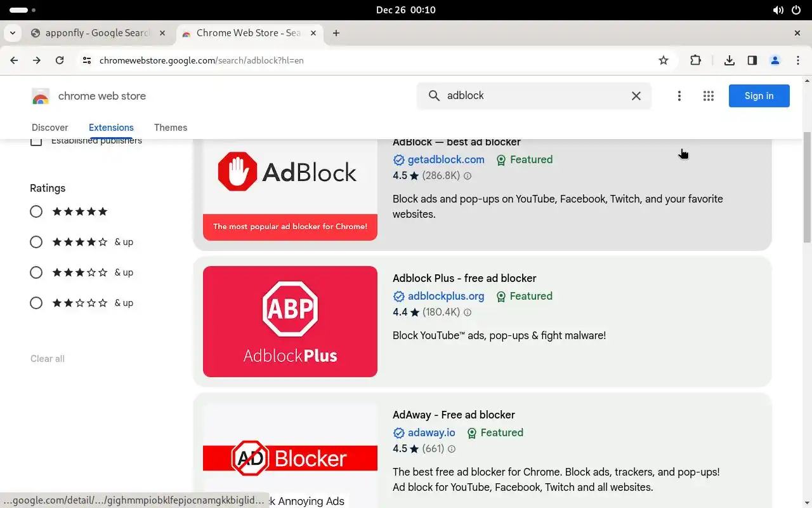The image size is (812, 508).
Task: Switch to the Discover tab
Action: 50,128
